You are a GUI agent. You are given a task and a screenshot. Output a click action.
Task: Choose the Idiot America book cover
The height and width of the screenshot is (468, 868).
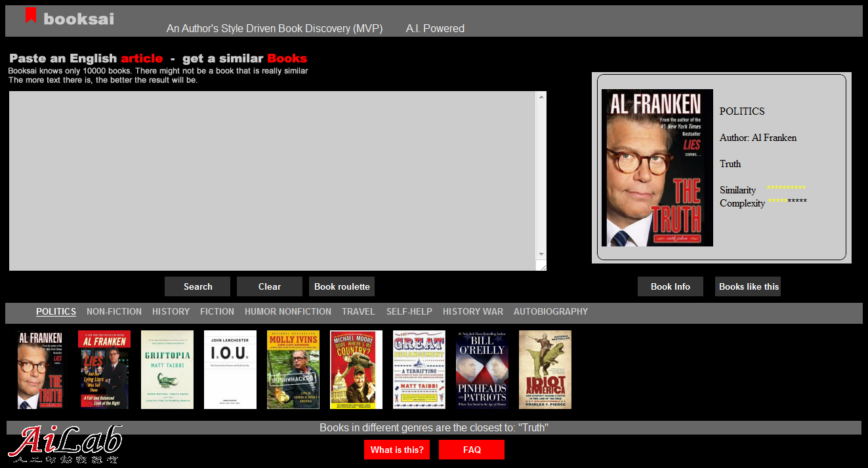(x=545, y=370)
